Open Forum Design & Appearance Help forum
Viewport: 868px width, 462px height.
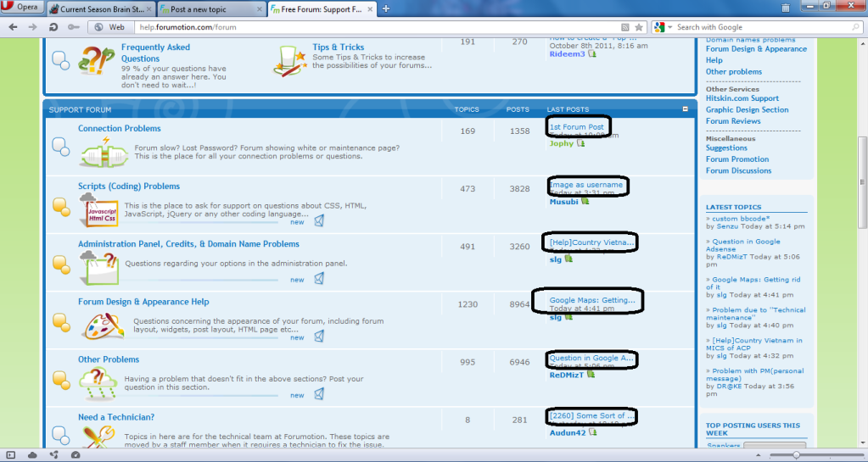tap(143, 302)
